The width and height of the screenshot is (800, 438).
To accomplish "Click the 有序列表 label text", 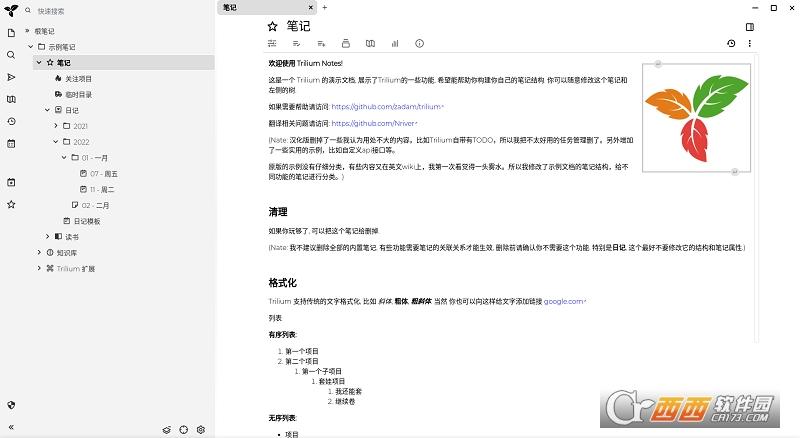I will (283, 335).
